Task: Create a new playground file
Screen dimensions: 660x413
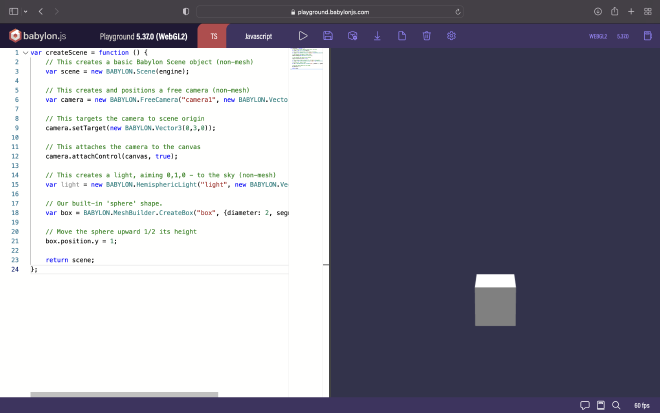Action: [x=402, y=36]
